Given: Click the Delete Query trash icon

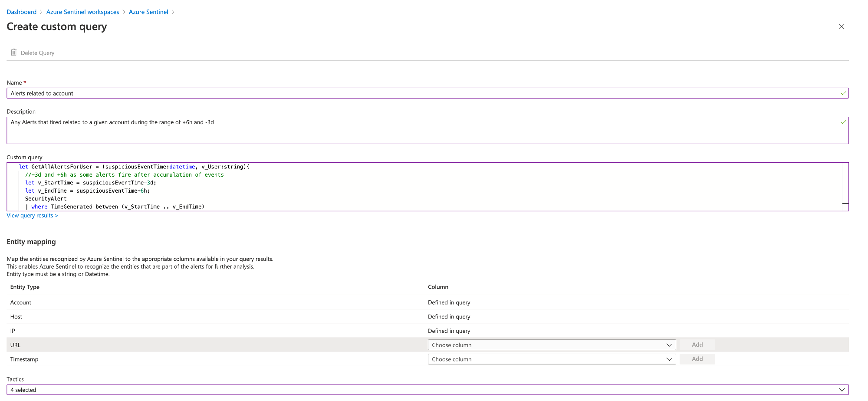Looking at the screenshot, I should tap(13, 53).
